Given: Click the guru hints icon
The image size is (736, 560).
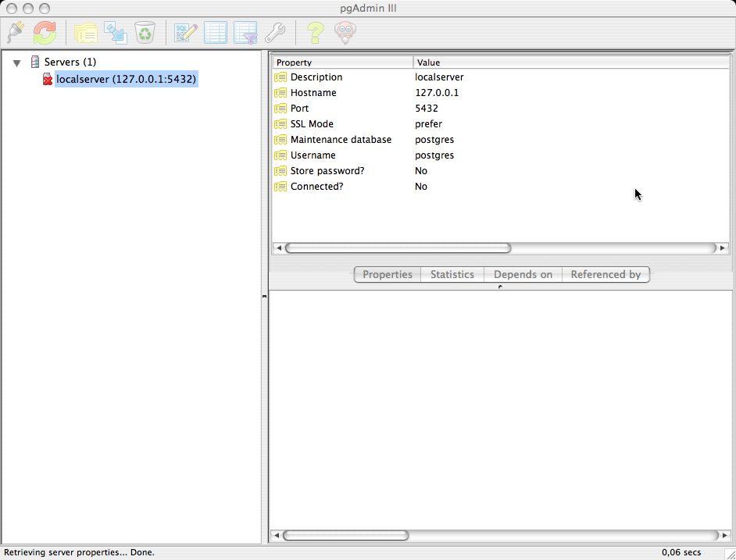Looking at the screenshot, I should tap(344, 33).
